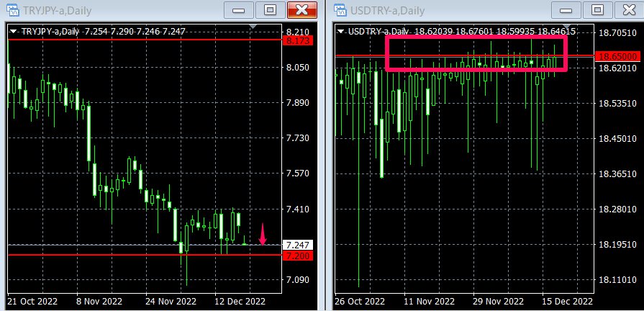Expand the TRYJPY-a chart info triangle

[14, 31]
